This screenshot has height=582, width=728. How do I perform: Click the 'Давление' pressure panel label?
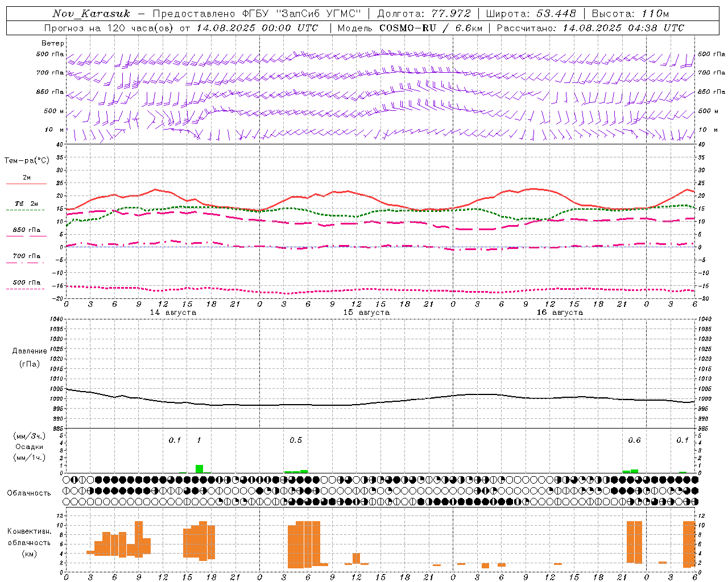tap(30, 351)
